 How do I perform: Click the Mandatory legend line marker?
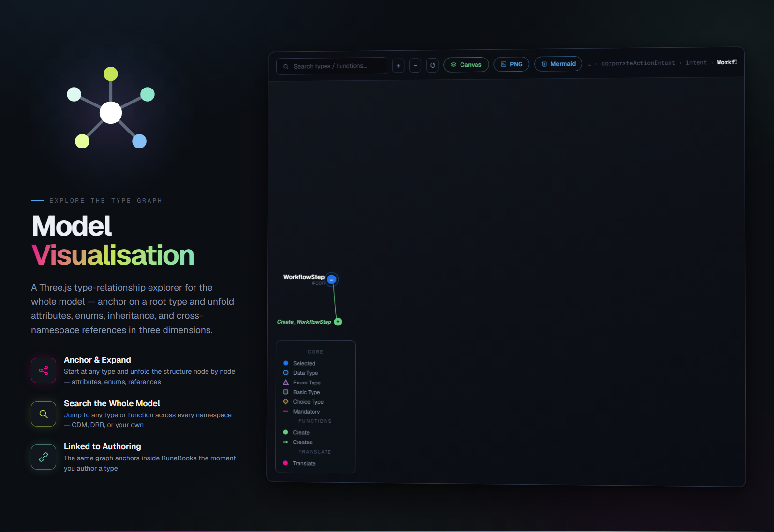point(285,412)
